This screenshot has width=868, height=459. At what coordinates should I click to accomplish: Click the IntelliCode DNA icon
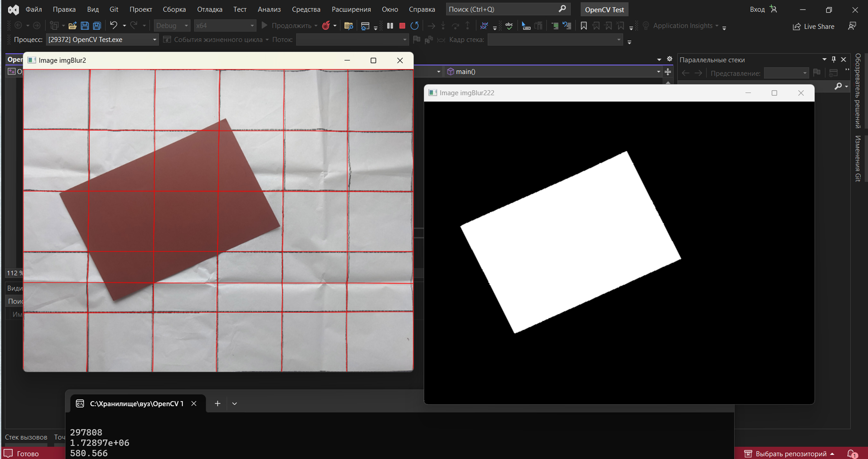(x=484, y=26)
